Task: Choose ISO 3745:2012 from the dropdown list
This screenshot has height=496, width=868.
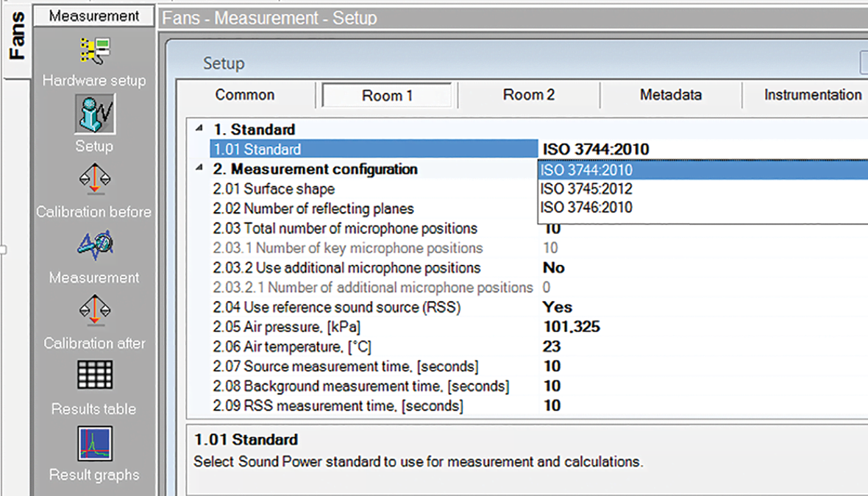Action: [586, 189]
